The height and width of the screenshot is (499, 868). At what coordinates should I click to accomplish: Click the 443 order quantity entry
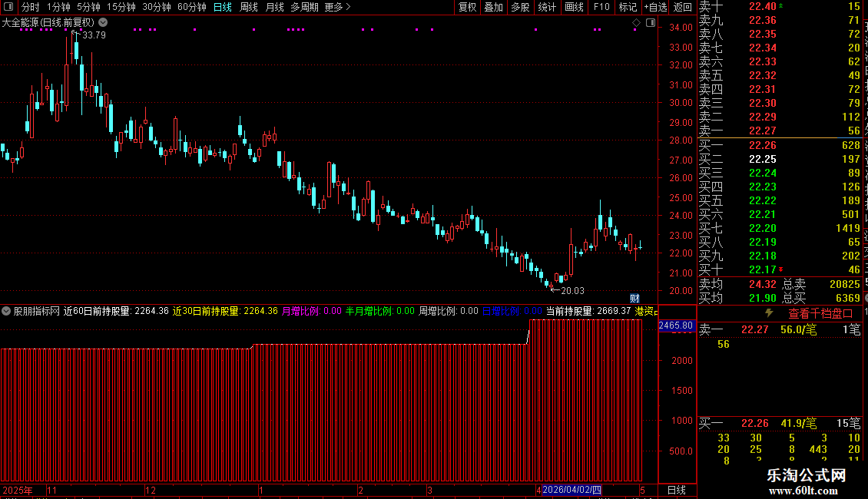pos(817,450)
